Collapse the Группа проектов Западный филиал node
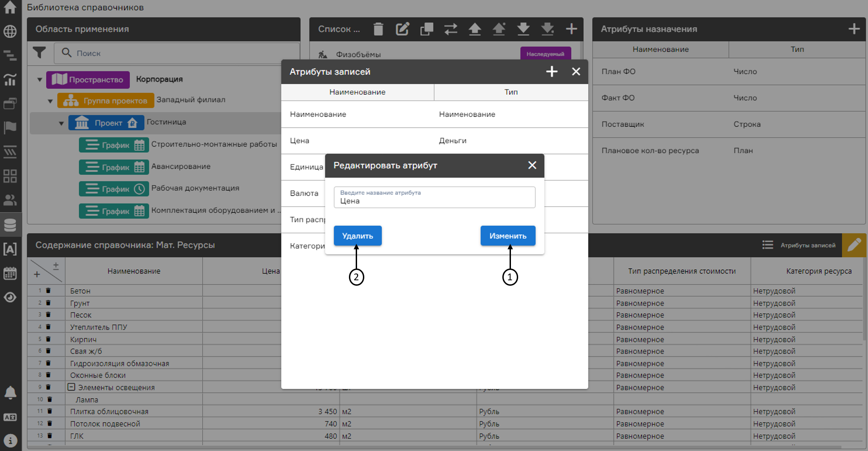868x451 pixels. coord(50,101)
